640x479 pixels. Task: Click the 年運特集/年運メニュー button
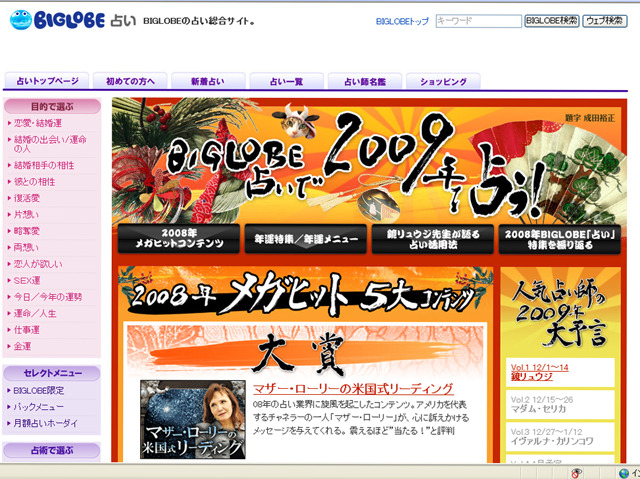(306, 239)
